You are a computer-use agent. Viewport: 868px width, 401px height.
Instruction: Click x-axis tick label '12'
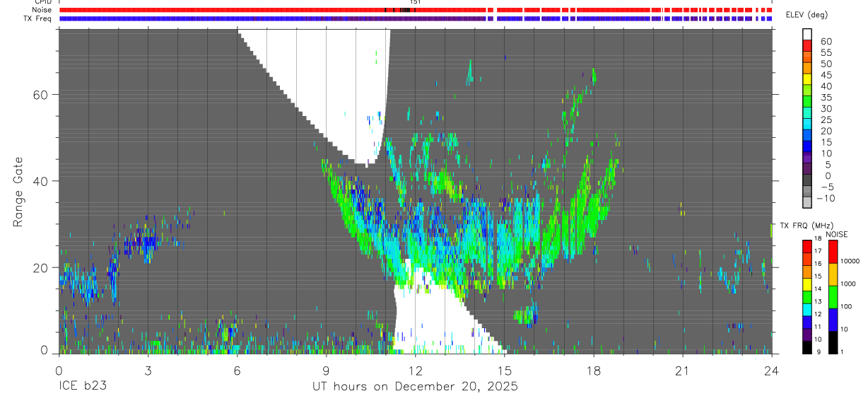pos(415,371)
